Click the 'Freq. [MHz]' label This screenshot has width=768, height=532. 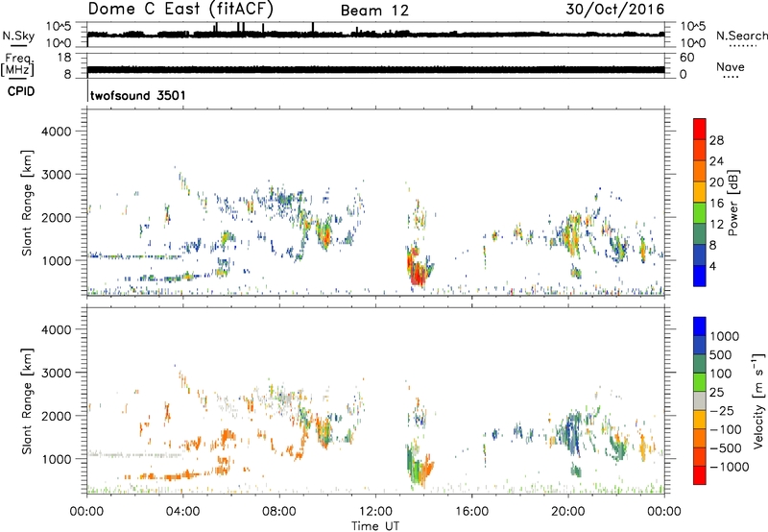click(17, 64)
